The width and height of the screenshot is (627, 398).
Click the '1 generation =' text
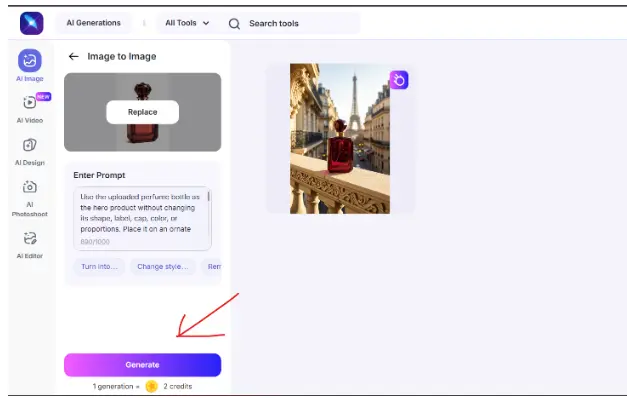click(116, 386)
